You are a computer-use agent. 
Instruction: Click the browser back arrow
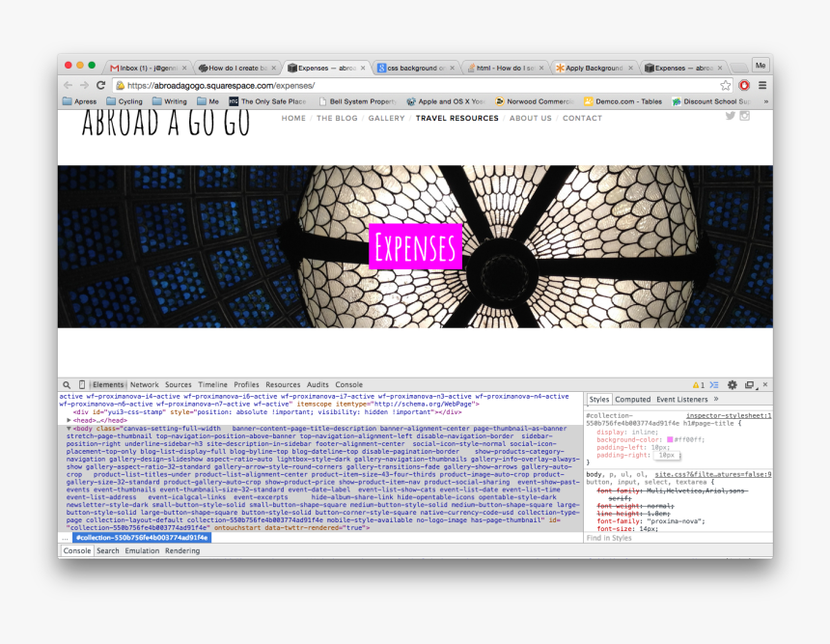(x=68, y=85)
